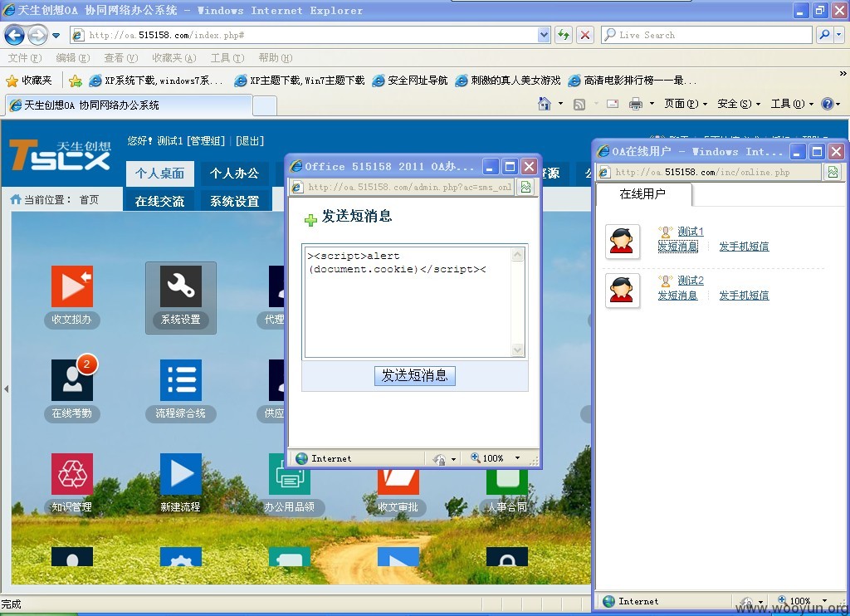The image size is (850, 616).
Task: Open the 系统设置 wrench icon
Action: (x=180, y=286)
